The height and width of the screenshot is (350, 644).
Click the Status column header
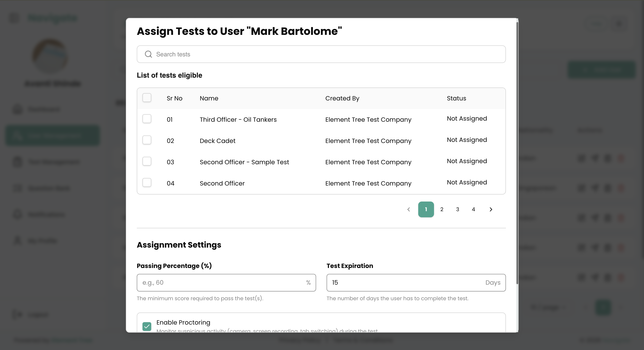pos(457,98)
